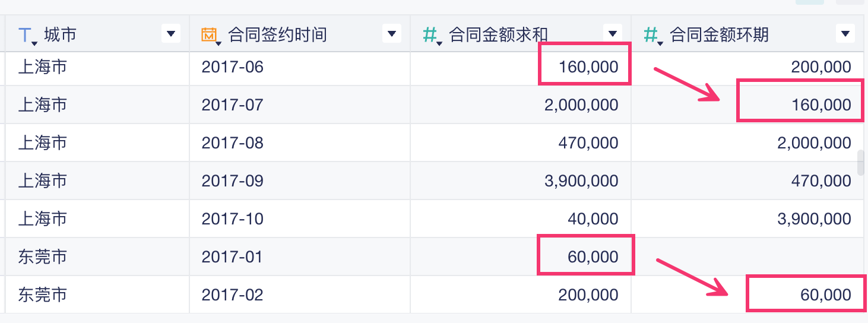Click the number-type icon beside 合同金额求和

[430, 35]
